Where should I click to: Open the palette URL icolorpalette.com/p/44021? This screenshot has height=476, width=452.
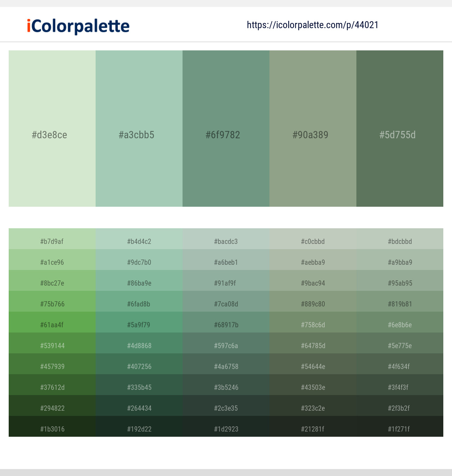pos(312,25)
